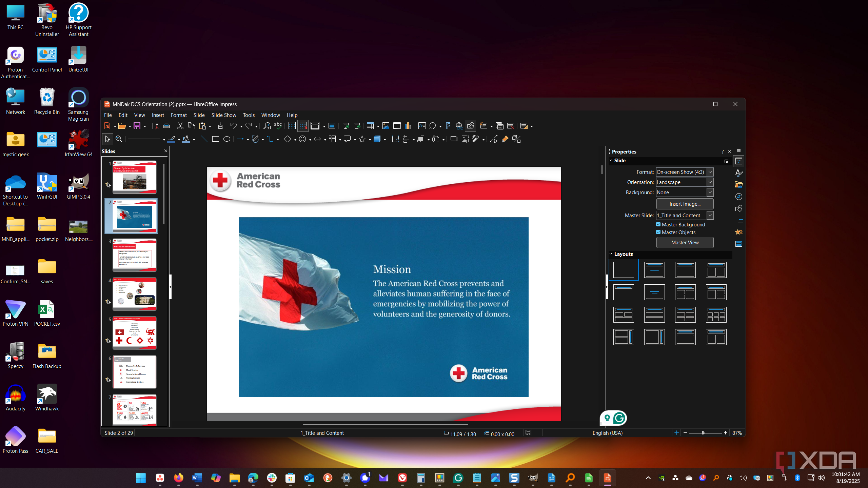Select Title, Content layout thumbnail
Screen dimensions: 868x488
pos(685,270)
